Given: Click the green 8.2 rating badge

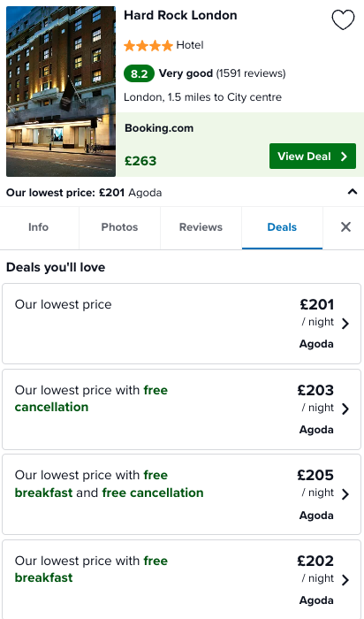Looking at the screenshot, I should click(x=139, y=73).
